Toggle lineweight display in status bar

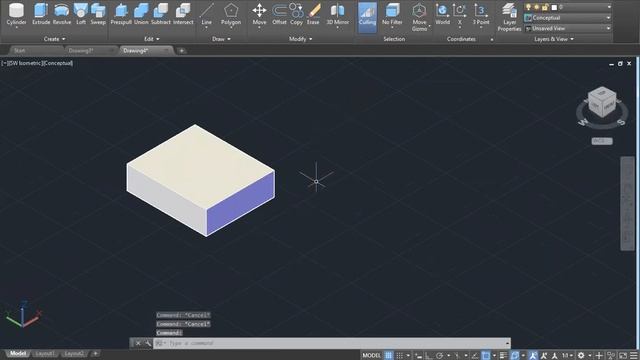(x=503, y=356)
